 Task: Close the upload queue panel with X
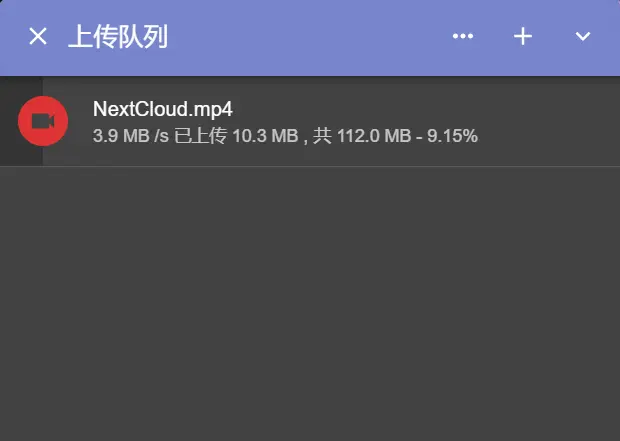coord(38,36)
